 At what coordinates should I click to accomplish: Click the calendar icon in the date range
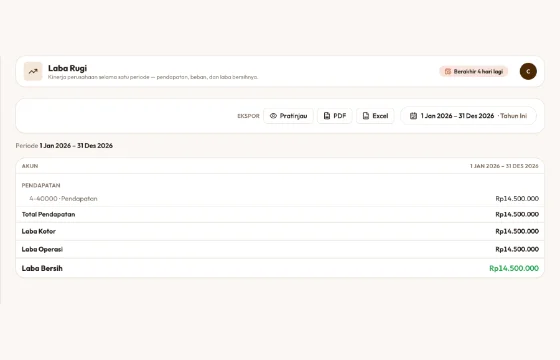[413, 116]
